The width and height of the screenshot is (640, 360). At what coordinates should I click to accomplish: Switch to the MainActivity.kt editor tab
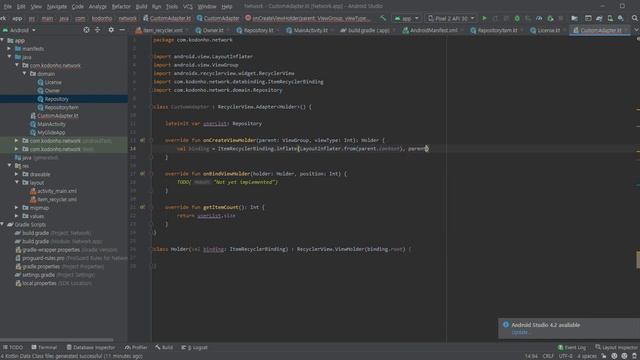point(310,30)
